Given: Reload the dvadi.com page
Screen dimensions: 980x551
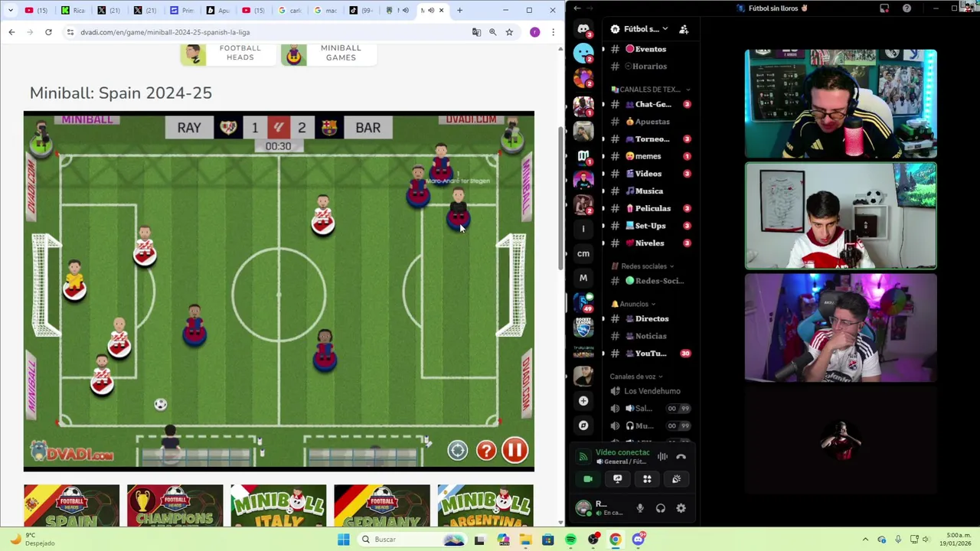Looking at the screenshot, I should 48,32.
